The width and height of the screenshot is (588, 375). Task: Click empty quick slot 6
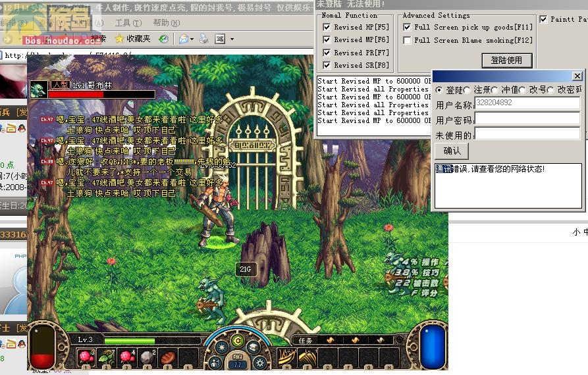(188, 357)
